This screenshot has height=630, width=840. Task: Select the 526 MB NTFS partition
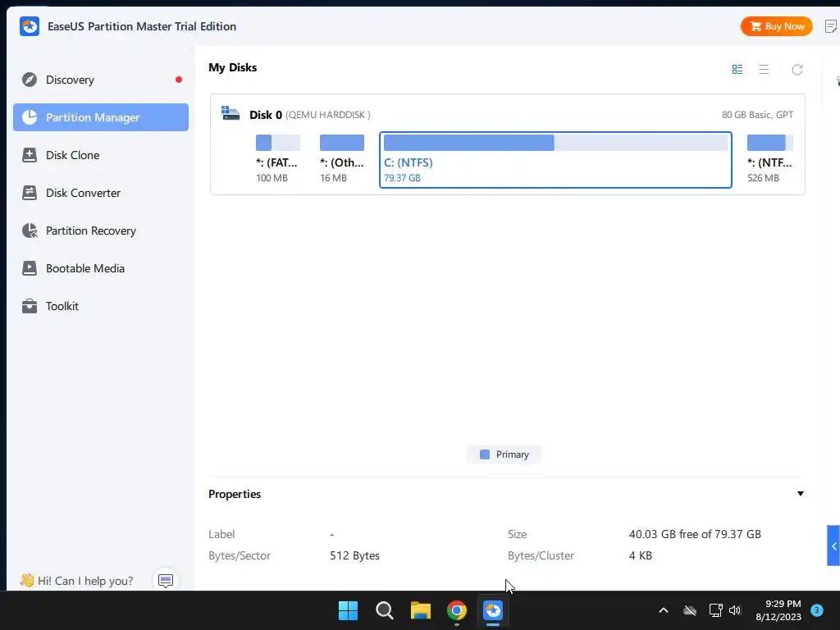(769, 159)
